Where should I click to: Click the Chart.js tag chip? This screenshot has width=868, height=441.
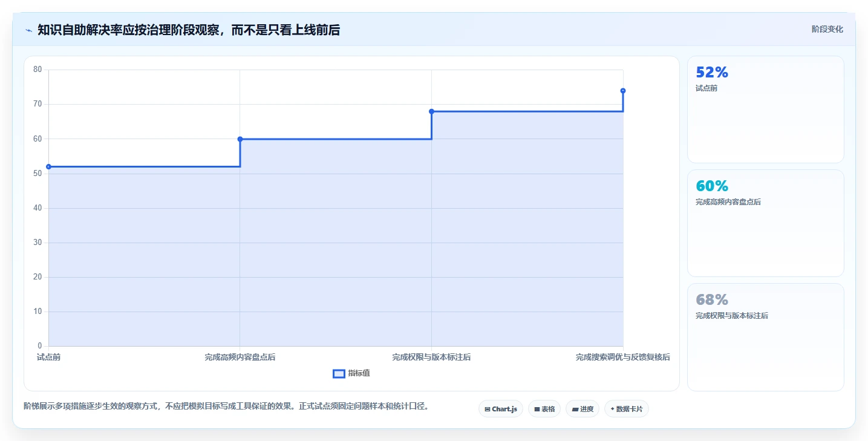click(x=500, y=409)
